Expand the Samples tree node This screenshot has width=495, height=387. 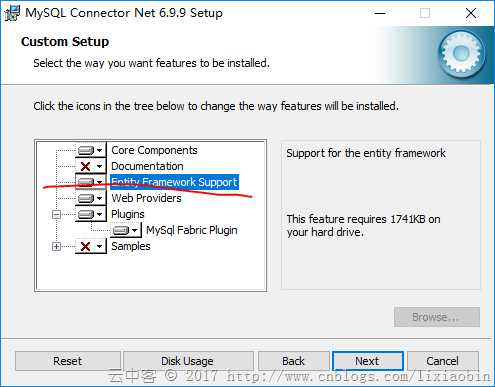tap(57, 246)
